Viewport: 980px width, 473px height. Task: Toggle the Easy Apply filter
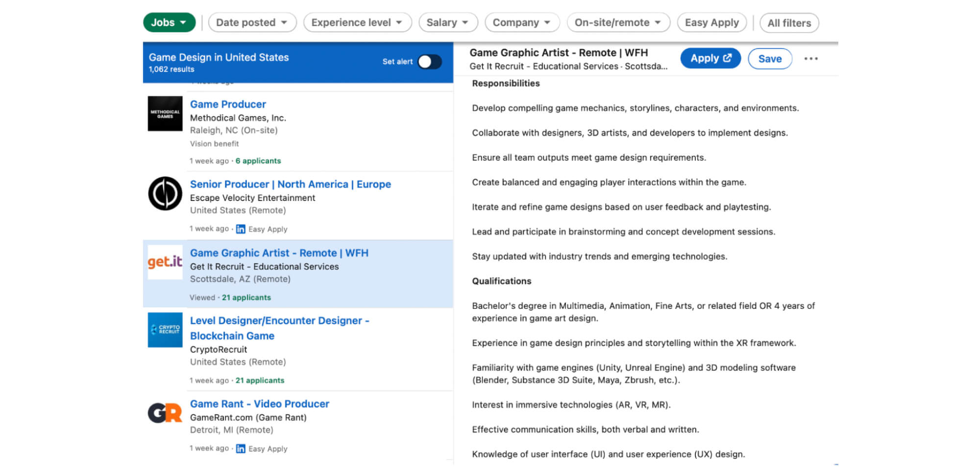[711, 23]
